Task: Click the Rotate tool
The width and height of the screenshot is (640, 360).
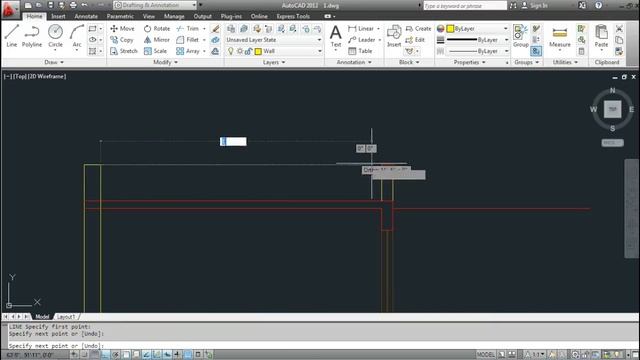Action: [x=157, y=29]
